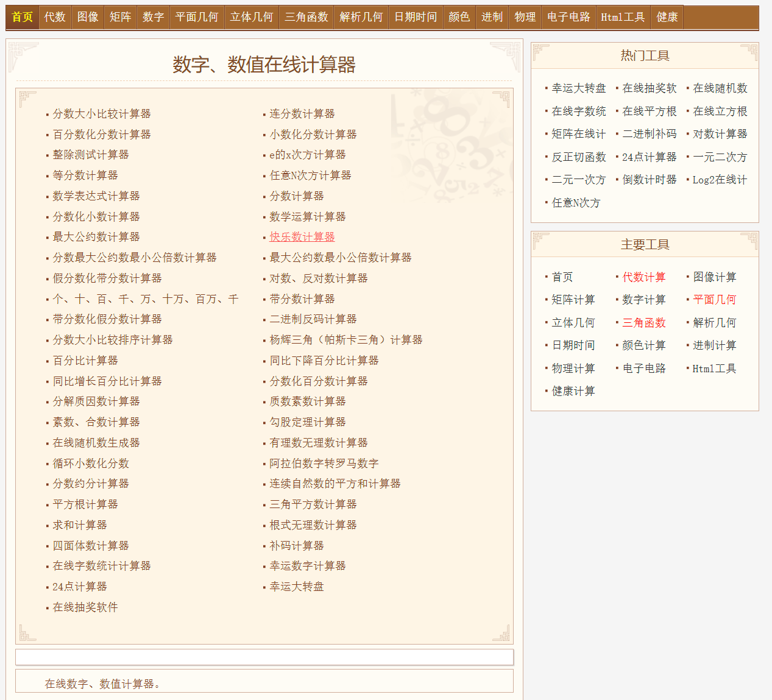The height and width of the screenshot is (700, 772).
Task: Select the 三角函数 tab in top menu
Action: [306, 17]
